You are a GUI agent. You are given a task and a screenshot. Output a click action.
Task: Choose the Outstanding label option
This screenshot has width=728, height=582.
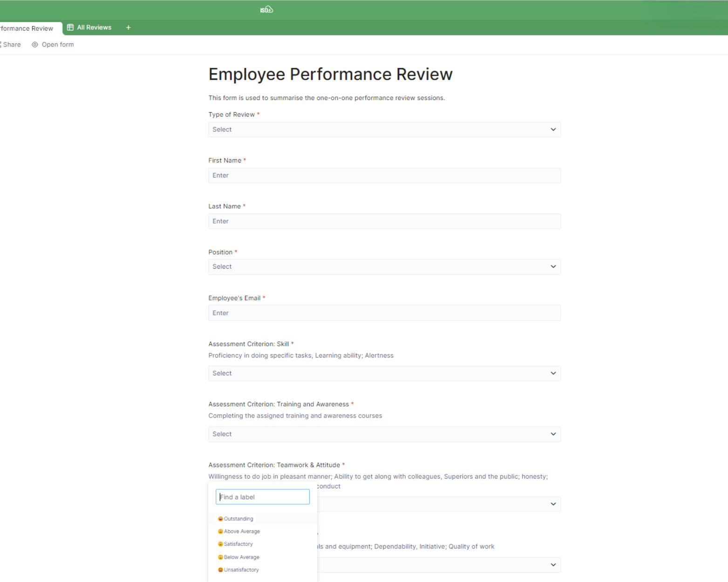(238, 519)
